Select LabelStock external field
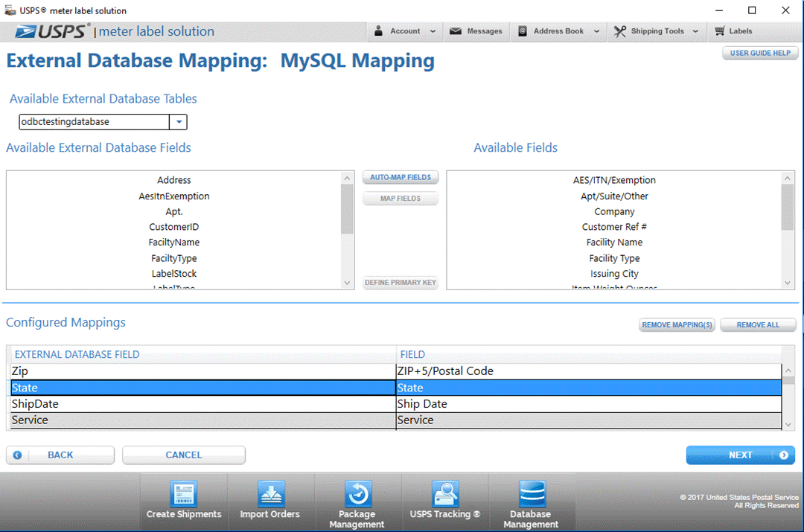804x532 pixels. (x=173, y=274)
